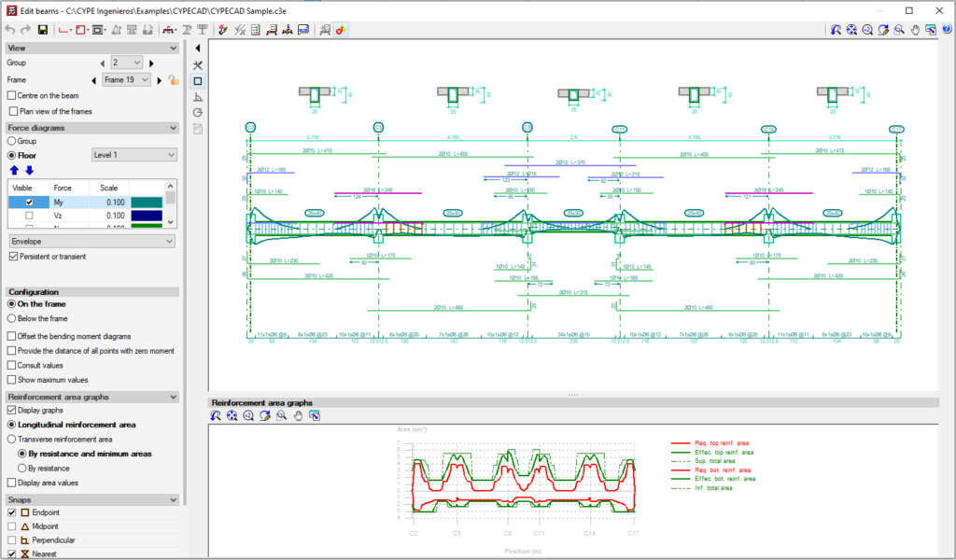956x560 pixels.
Task: Toggle the frame lock padlock icon
Action: click(173, 80)
